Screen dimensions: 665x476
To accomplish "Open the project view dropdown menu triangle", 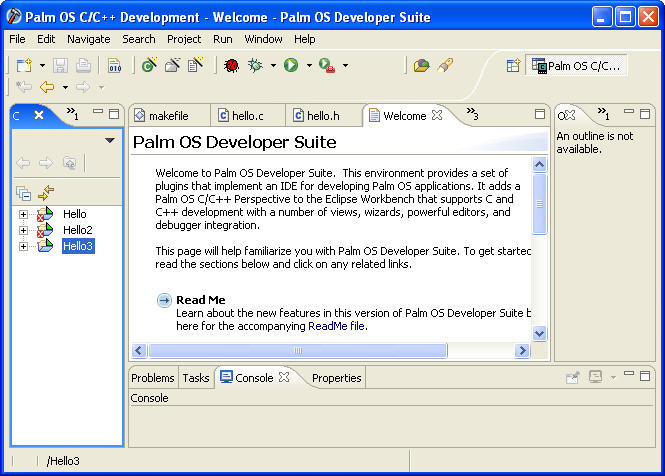I will [x=109, y=141].
